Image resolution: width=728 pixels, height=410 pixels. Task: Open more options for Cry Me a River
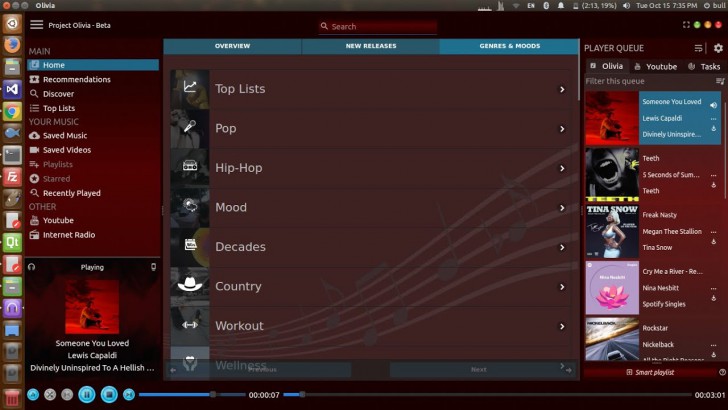point(713,289)
